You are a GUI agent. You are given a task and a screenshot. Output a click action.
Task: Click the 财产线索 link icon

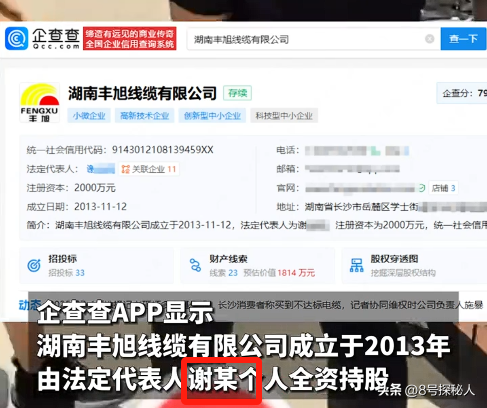pyautogui.click(x=195, y=266)
